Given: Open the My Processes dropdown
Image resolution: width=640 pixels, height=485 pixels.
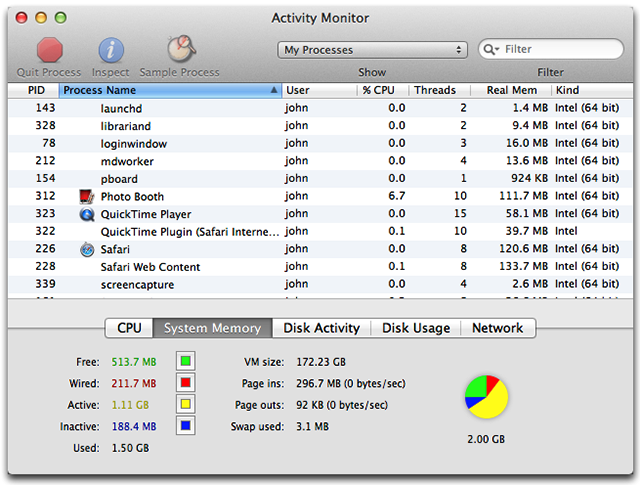Looking at the screenshot, I should (x=372, y=50).
